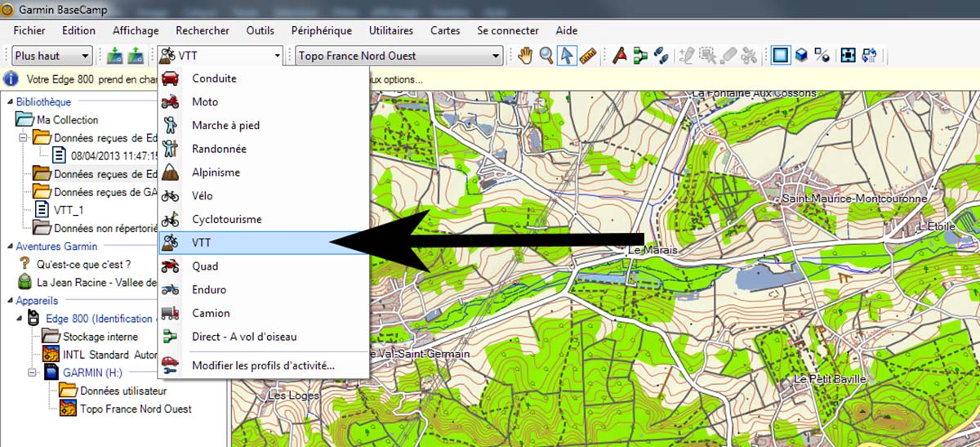Click the receive-from-device toolbar icon
The width and height of the screenshot is (980, 447).
coord(135,56)
